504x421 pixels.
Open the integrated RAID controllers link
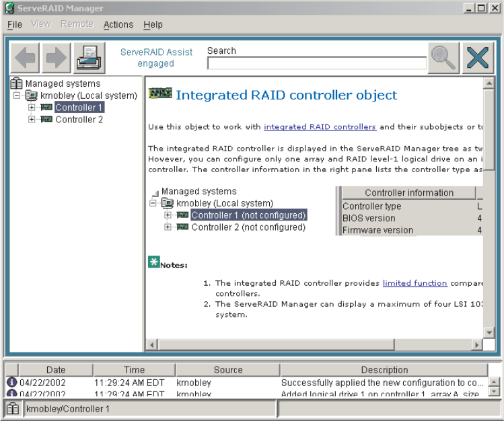coord(320,126)
